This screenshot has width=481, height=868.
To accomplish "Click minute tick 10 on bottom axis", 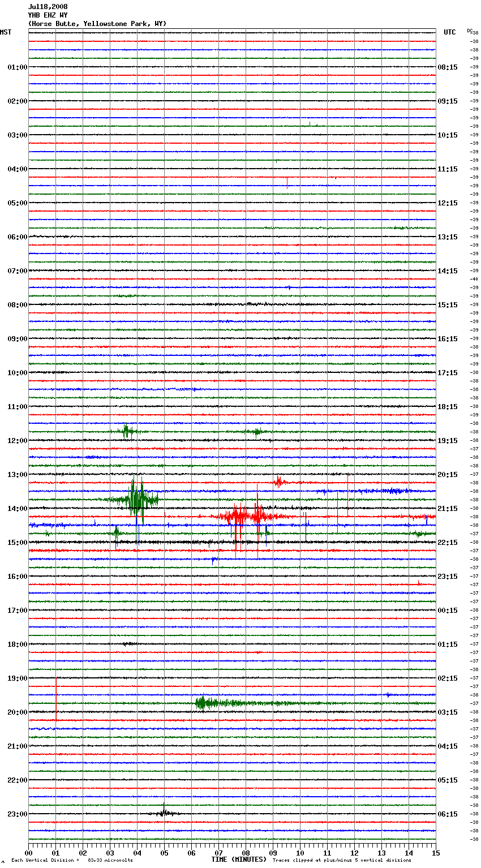I will [300, 853].
